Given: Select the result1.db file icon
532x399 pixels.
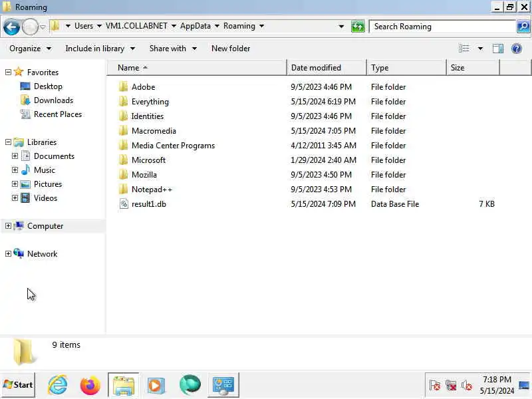Looking at the screenshot, I should [124, 203].
